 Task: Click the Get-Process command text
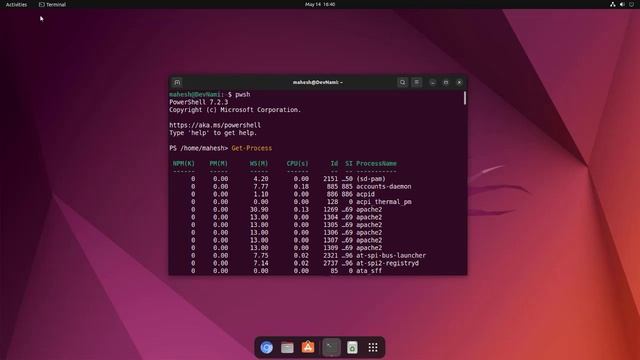coord(251,148)
